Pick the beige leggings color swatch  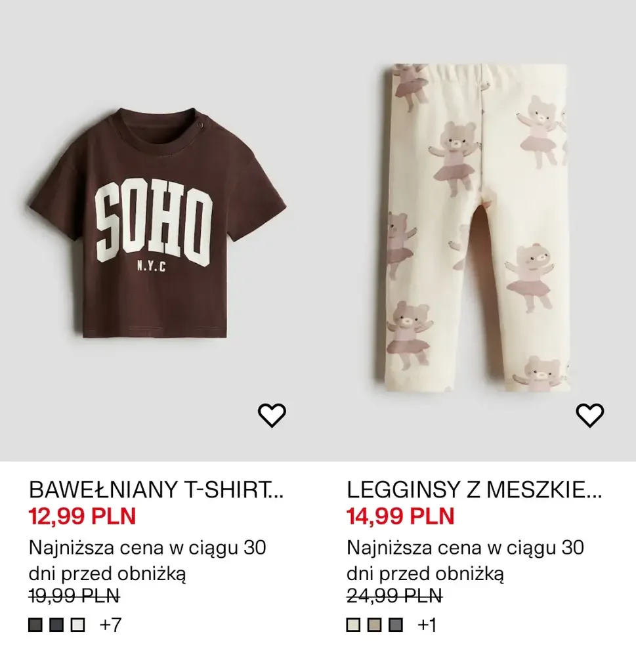coord(375,625)
